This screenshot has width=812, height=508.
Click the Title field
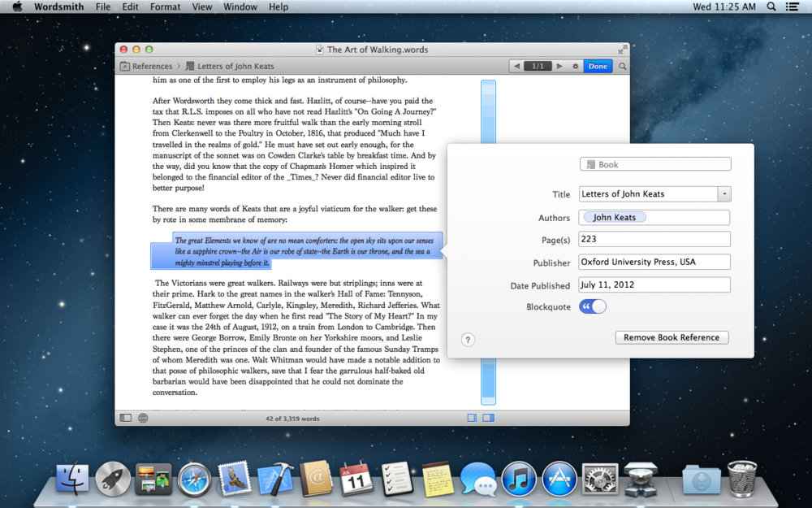click(648, 194)
